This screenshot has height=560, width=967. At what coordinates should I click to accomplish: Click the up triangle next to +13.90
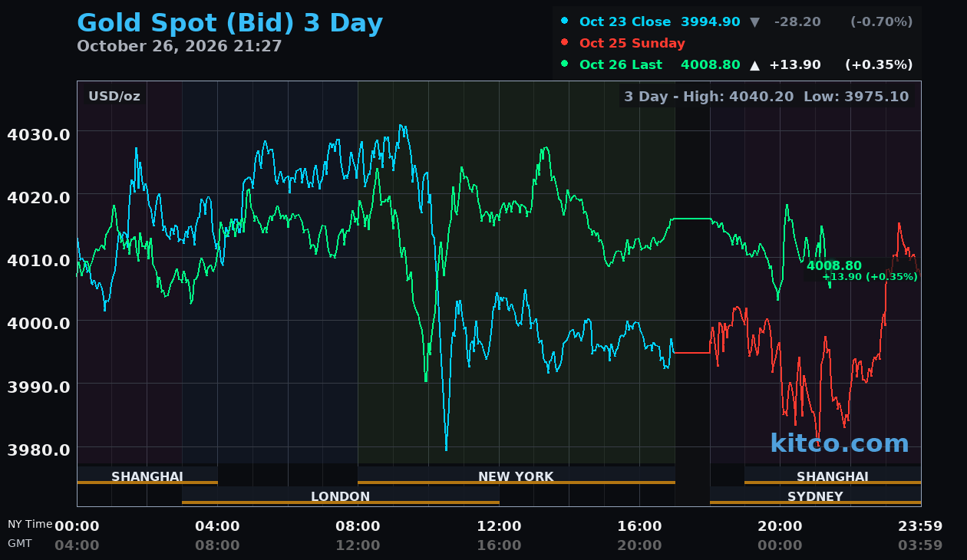[x=754, y=65]
